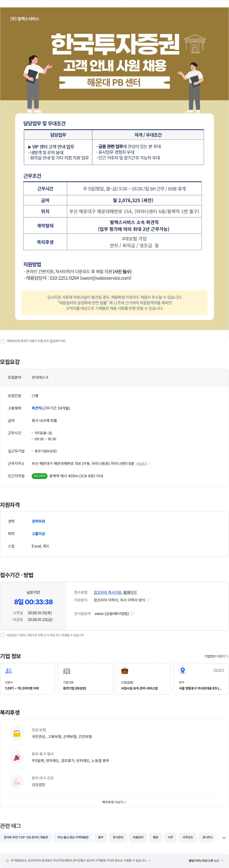The image size is (229, 868).
Task: Select the 문서관리 tag
Action: pos(118,837)
